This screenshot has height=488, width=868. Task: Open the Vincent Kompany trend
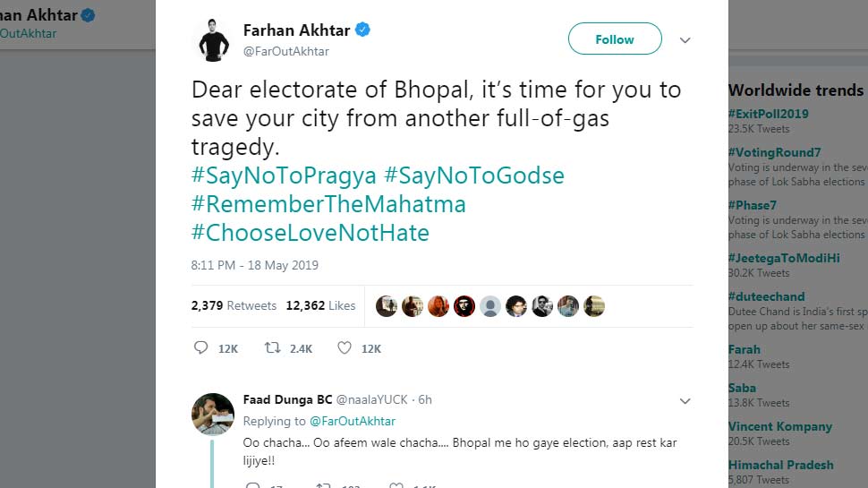click(x=780, y=426)
